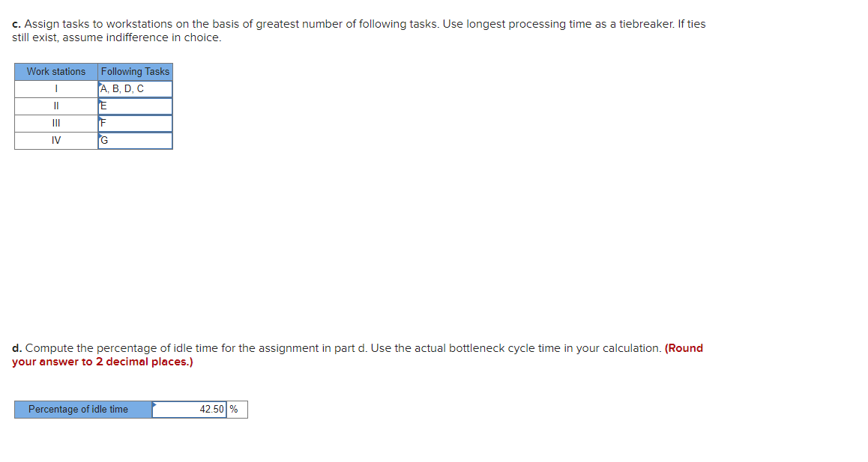The width and height of the screenshot is (868, 462).
Task: Select the 'Work stations' column header
Action: click(55, 71)
